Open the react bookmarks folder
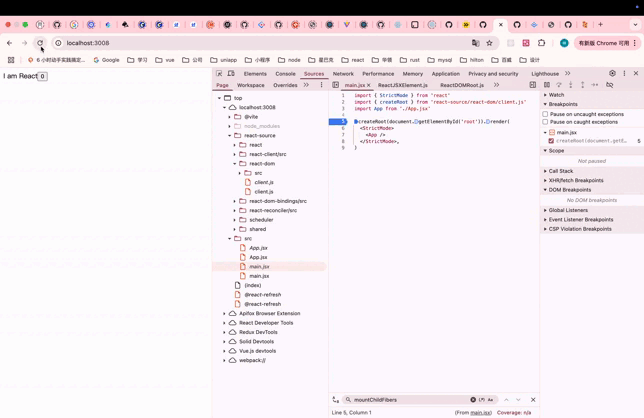644x418 pixels. 353,60
